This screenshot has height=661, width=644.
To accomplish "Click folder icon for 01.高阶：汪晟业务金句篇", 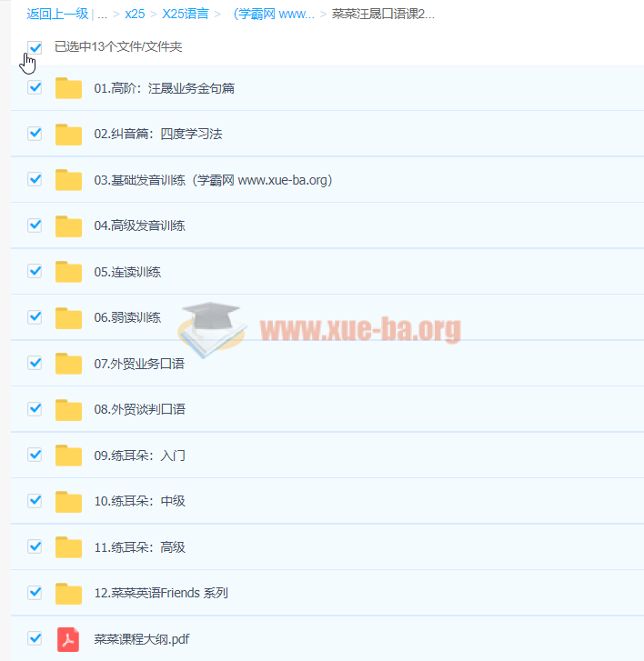I will pyautogui.click(x=68, y=88).
